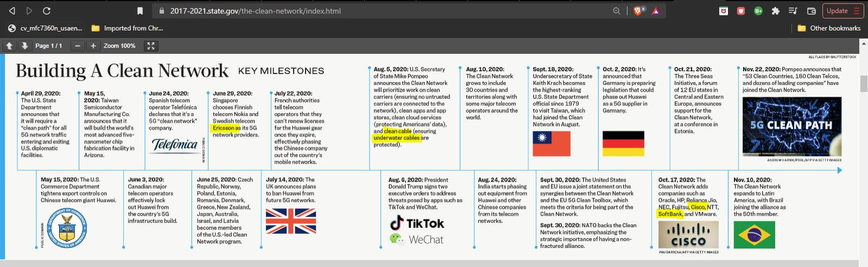The height and width of the screenshot is (267, 868).
Task: Click the browser forward arrow
Action: click(x=29, y=11)
